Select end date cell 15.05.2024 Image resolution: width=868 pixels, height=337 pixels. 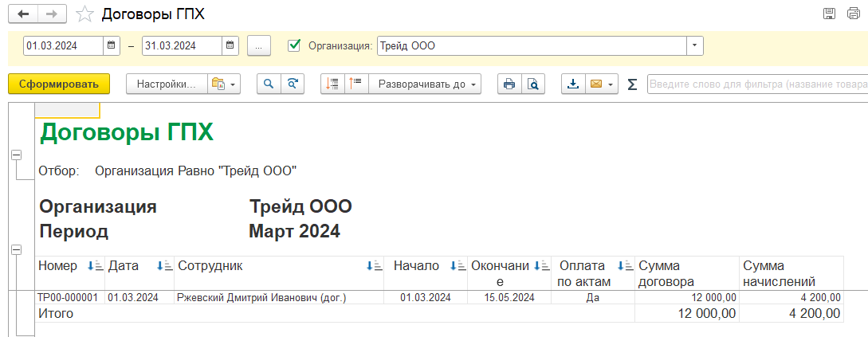coord(509,297)
